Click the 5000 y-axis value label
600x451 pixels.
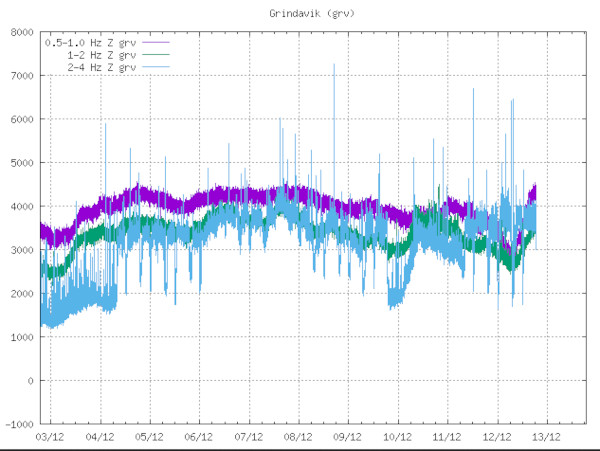point(22,163)
